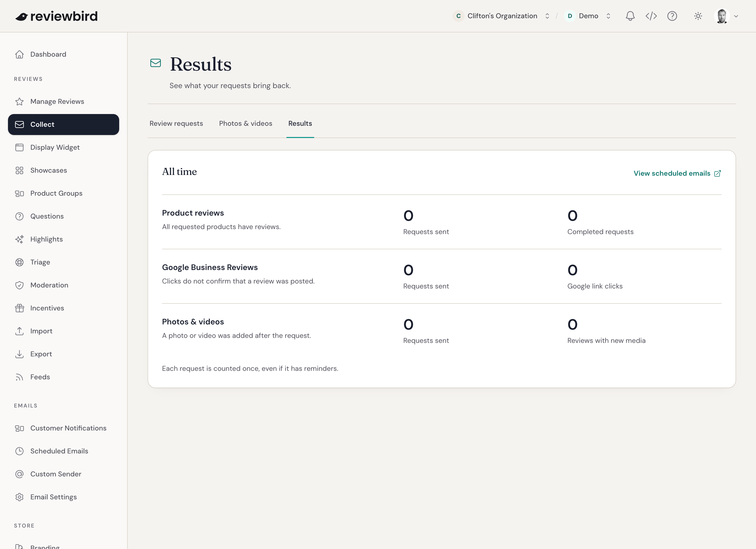The width and height of the screenshot is (756, 549).
Task: Open Showcases grid icon item
Action: pyautogui.click(x=63, y=170)
